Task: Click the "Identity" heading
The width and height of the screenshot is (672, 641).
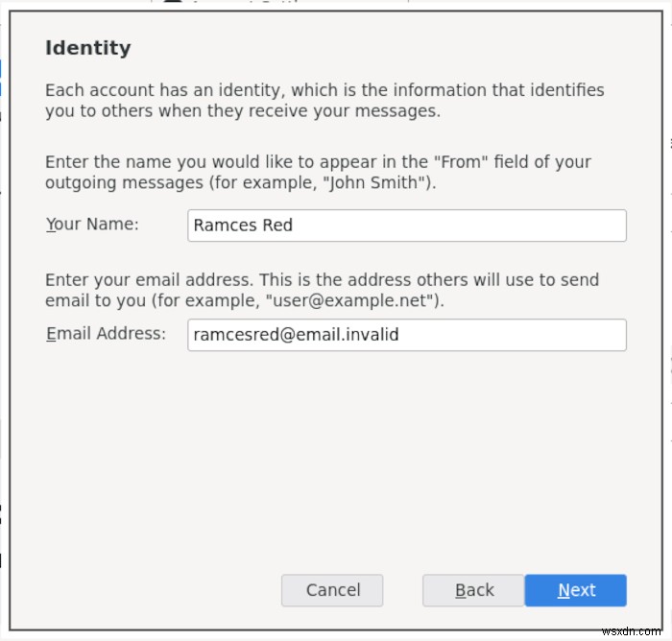Action: (88, 48)
